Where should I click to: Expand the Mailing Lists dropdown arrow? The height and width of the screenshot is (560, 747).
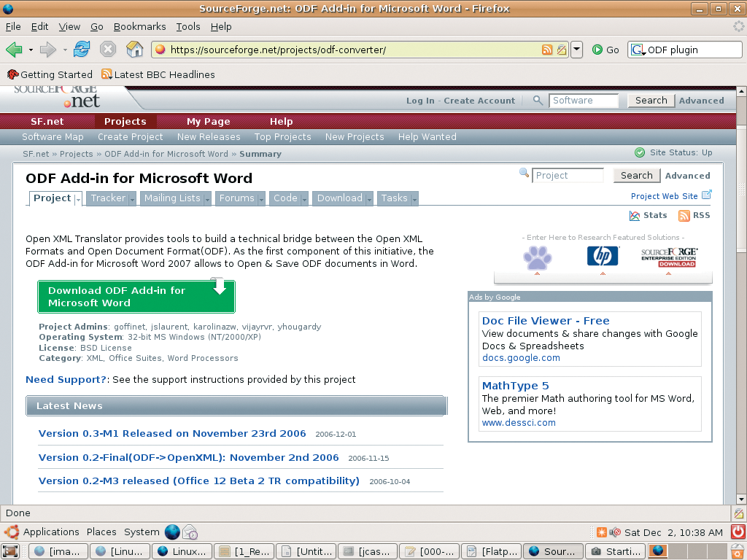207,200
